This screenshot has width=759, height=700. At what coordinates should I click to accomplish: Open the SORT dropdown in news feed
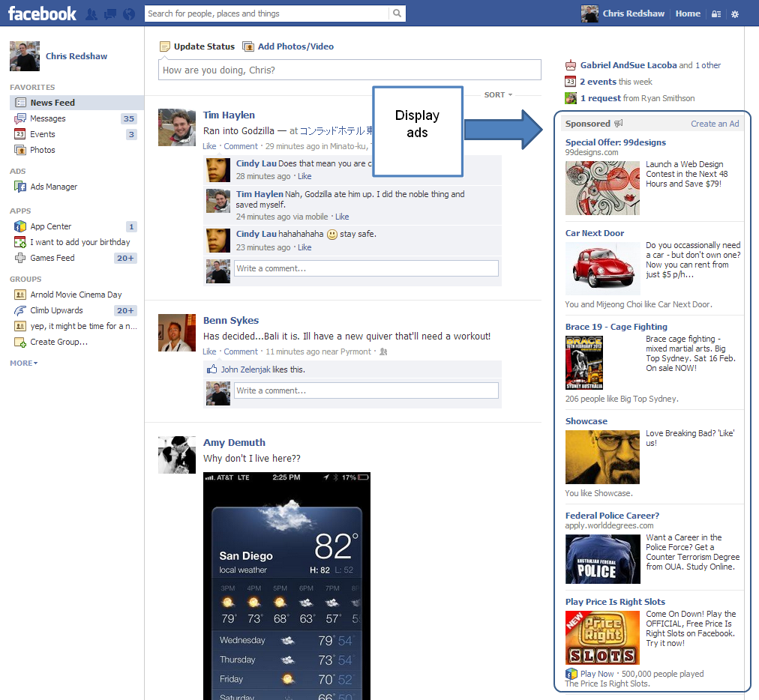[498, 95]
